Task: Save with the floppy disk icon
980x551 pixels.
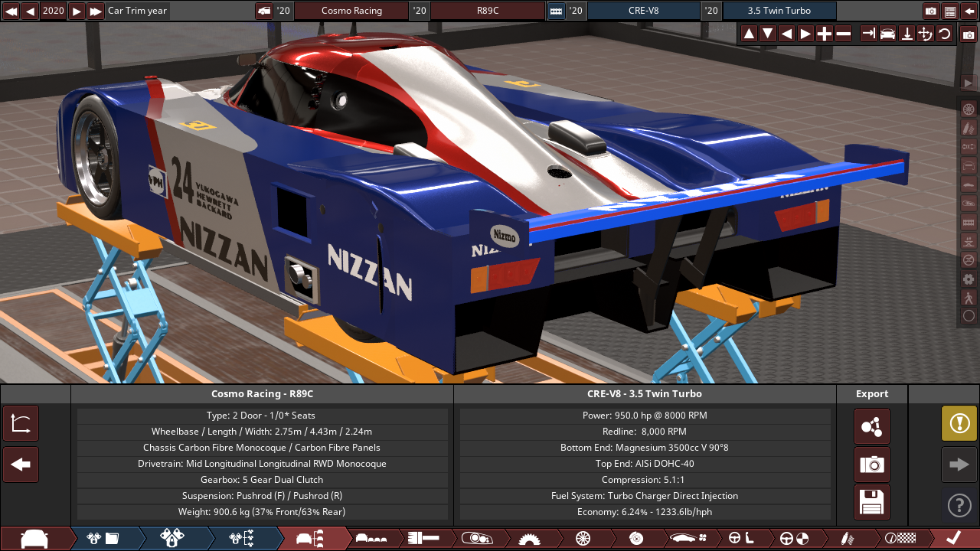Action: coord(872,503)
